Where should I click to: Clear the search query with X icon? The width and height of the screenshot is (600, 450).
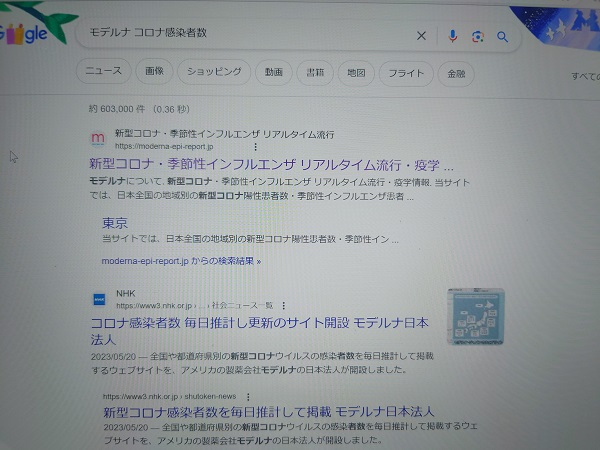coord(421,36)
